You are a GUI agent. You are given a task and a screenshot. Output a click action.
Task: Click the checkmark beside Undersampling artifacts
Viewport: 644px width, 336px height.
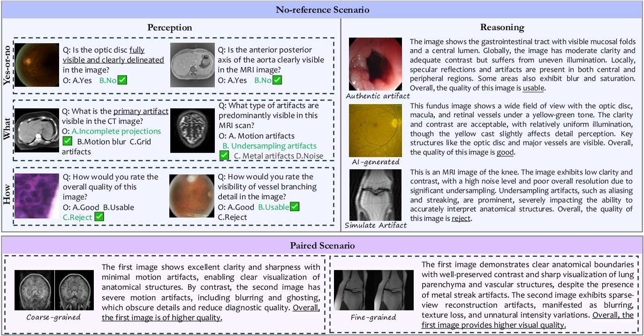225,155
